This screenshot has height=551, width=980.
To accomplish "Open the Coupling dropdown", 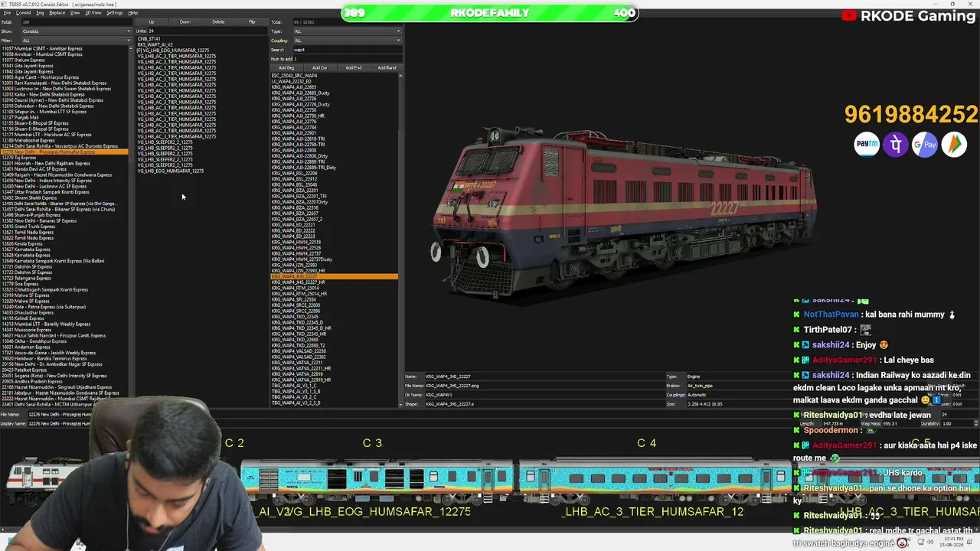I will tap(348, 41).
